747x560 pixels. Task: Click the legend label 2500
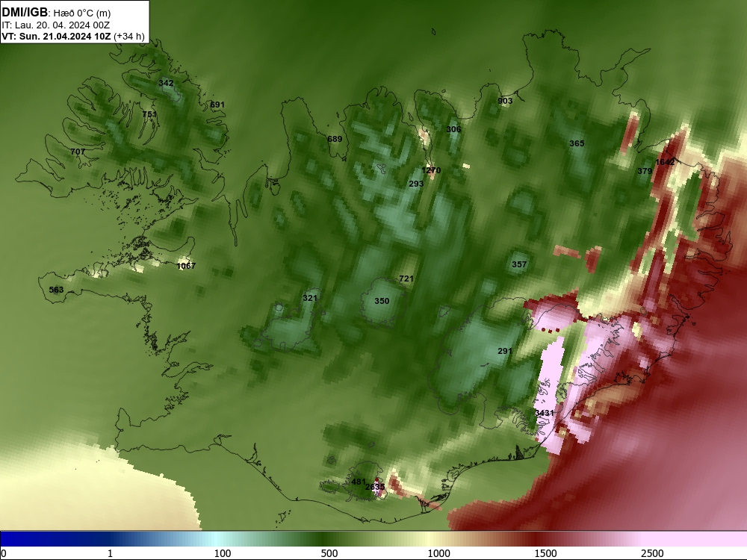(652, 553)
